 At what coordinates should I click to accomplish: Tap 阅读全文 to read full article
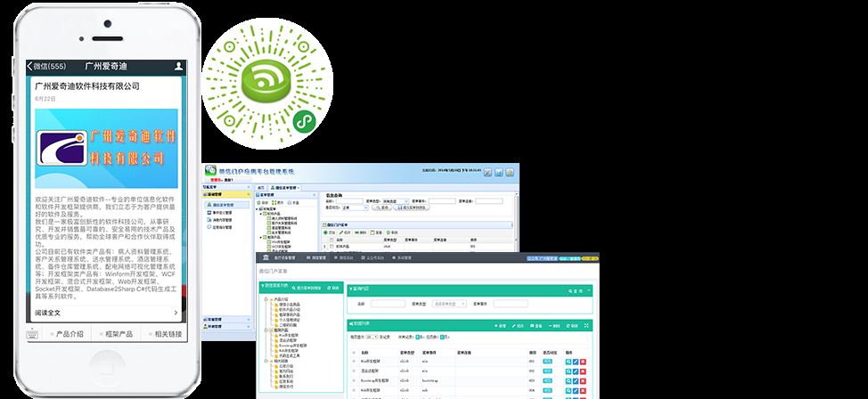click(x=106, y=313)
